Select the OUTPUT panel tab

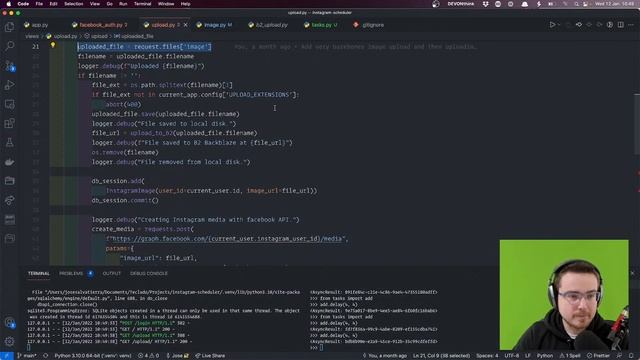tap(112, 273)
